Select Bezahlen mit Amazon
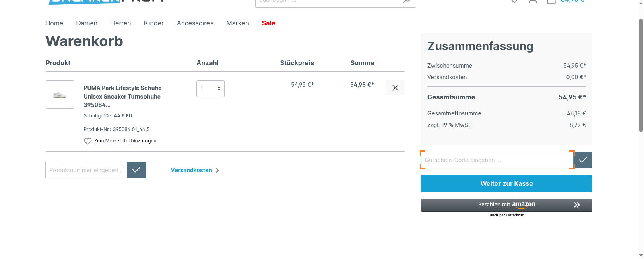Screen dimensions: 644x259 (x=506, y=205)
